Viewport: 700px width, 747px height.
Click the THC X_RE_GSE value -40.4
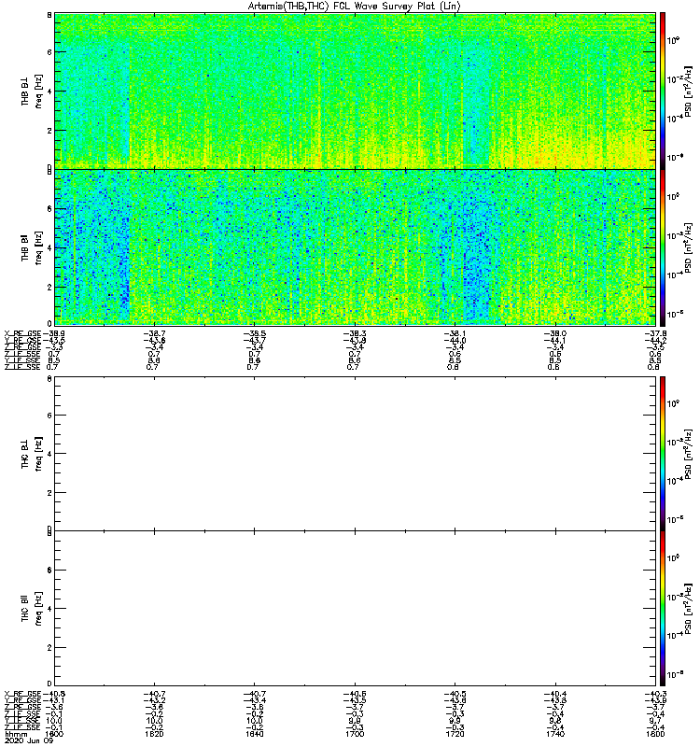tap(555, 694)
